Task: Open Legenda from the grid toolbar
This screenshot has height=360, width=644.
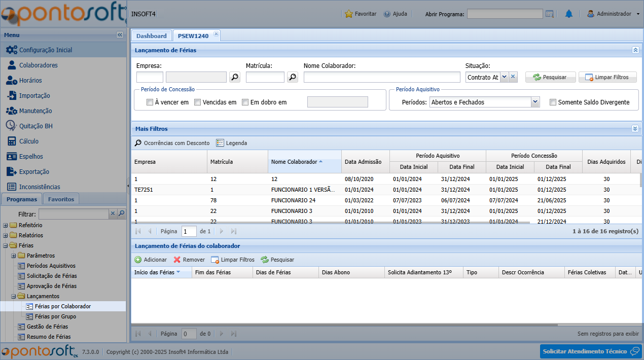Action: click(x=232, y=143)
